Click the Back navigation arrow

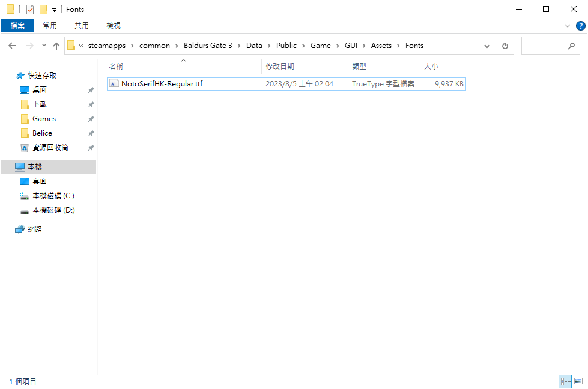12,46
